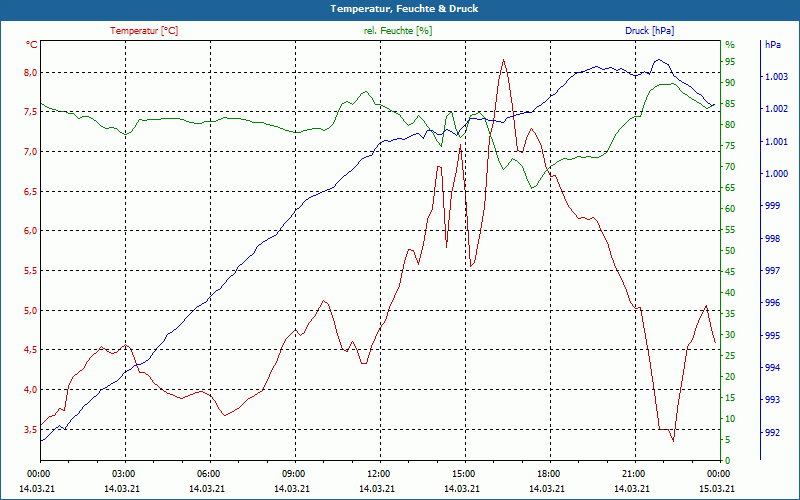Viewport: 800px width, 500px height.
Task: Click the '18:00' time axis label
Action: tap(547, 474)
